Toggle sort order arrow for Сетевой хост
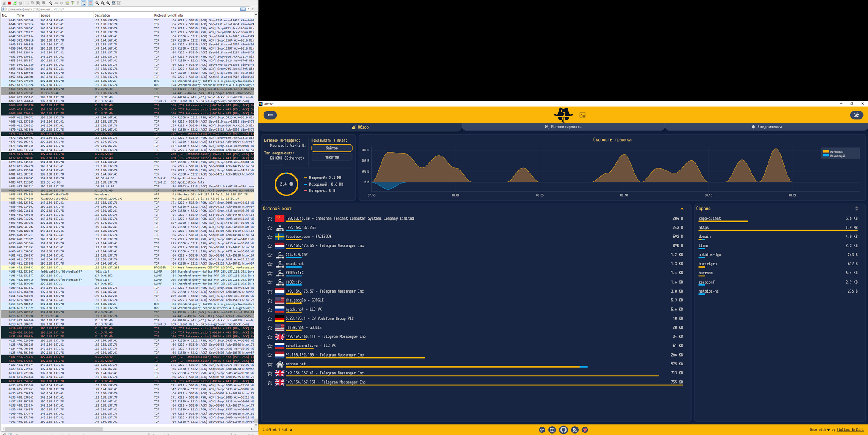868x435 pixels. 682,209
